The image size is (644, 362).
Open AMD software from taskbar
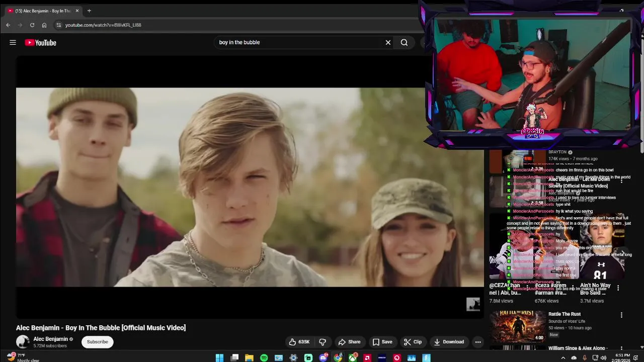coord(367,357)
